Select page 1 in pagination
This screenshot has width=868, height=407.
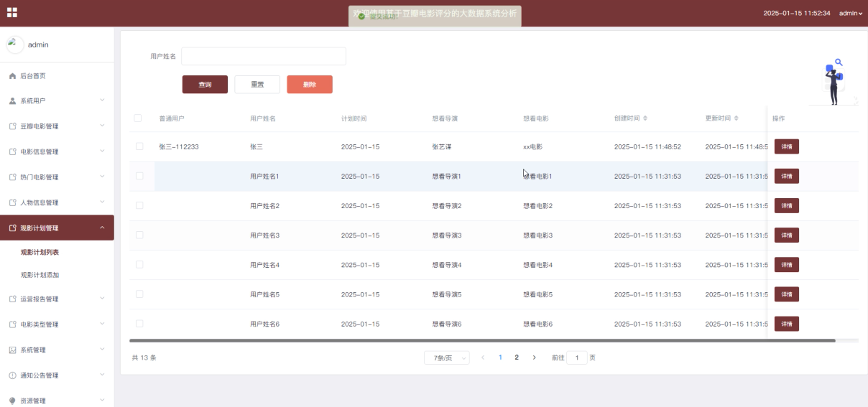(x=500, y=357)
